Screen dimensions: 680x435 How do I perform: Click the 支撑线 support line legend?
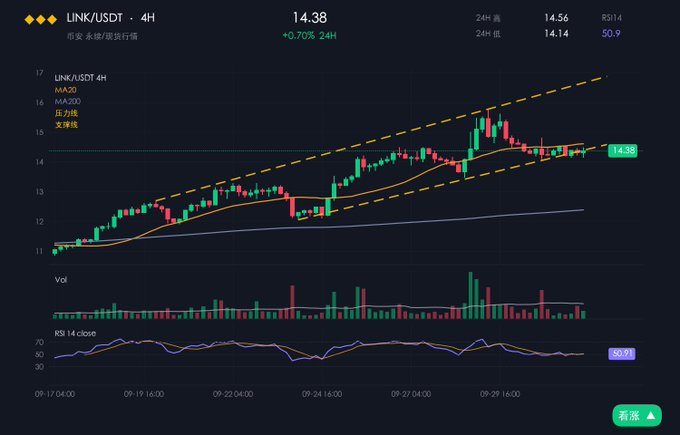point(66,125)
